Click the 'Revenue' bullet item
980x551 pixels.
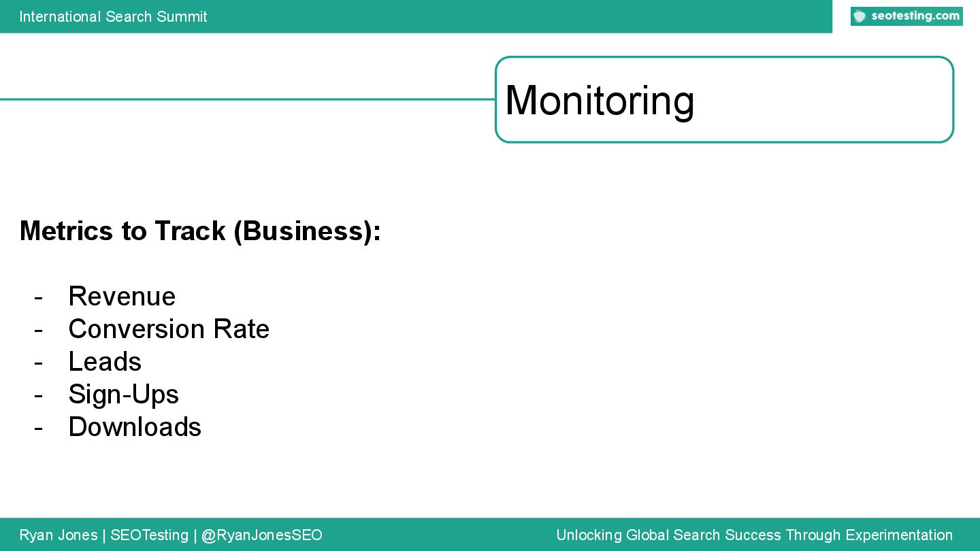click(122, 296)
